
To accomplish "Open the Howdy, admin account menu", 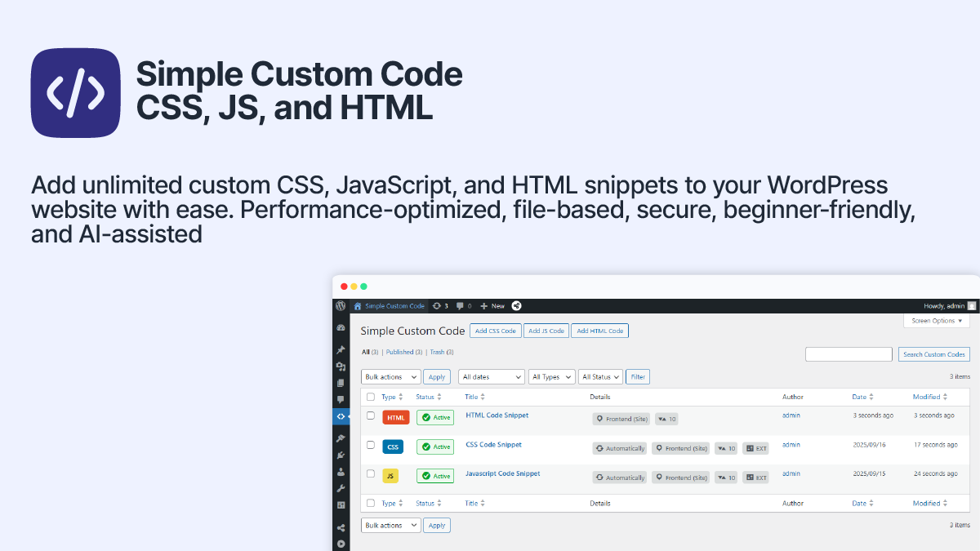I will coord(950,306).
